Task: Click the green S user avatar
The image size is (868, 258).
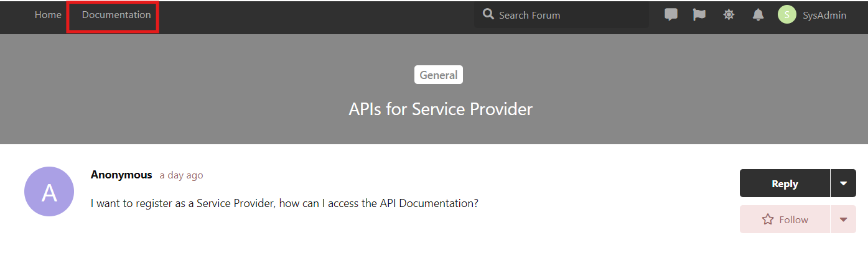Action: (787, 15)
